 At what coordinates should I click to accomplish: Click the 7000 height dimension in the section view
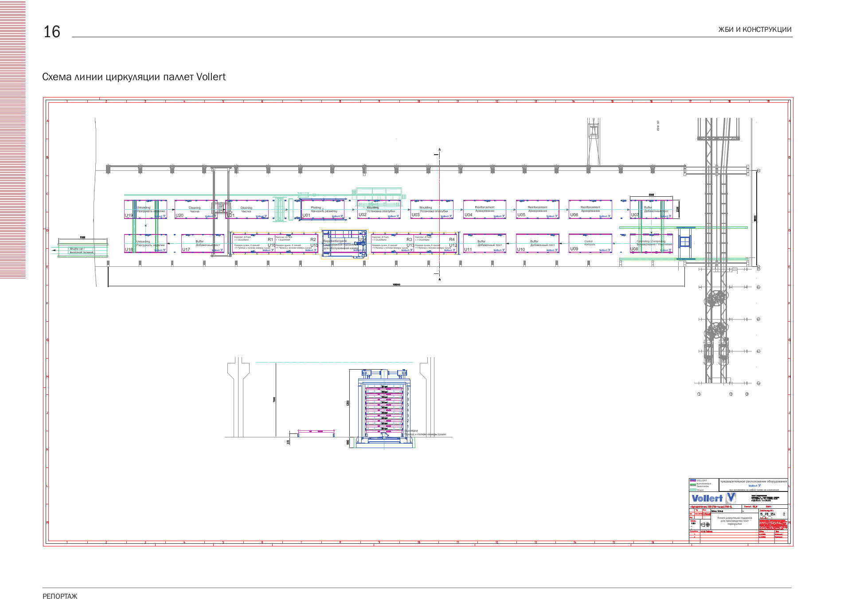pos(274,400)
